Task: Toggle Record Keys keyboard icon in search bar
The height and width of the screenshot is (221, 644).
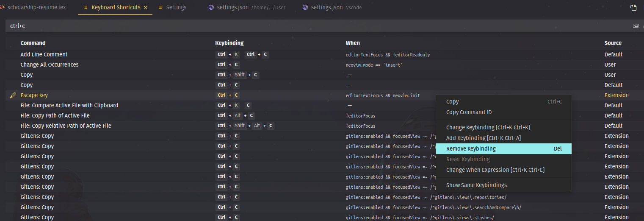Action: [x=636, y=26]
